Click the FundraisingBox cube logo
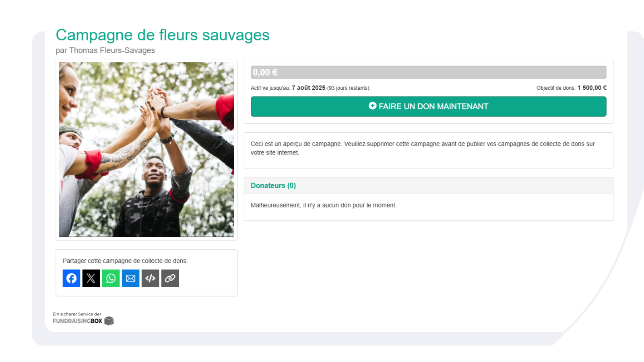Viewport: 644px width, 362px height. (109, 321)
